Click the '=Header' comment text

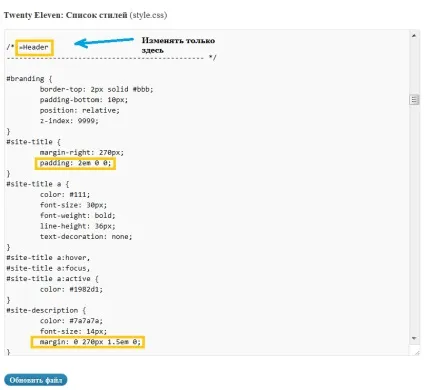pos(34,47)
